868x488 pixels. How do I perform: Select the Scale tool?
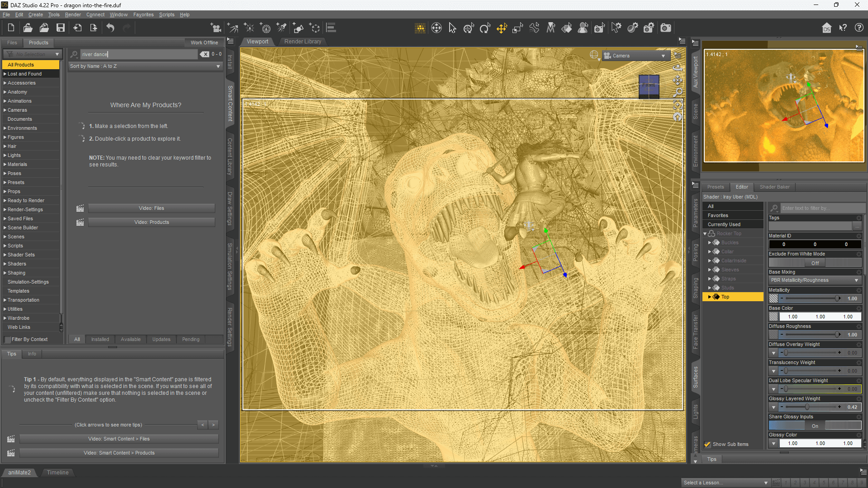click(517, 28)
